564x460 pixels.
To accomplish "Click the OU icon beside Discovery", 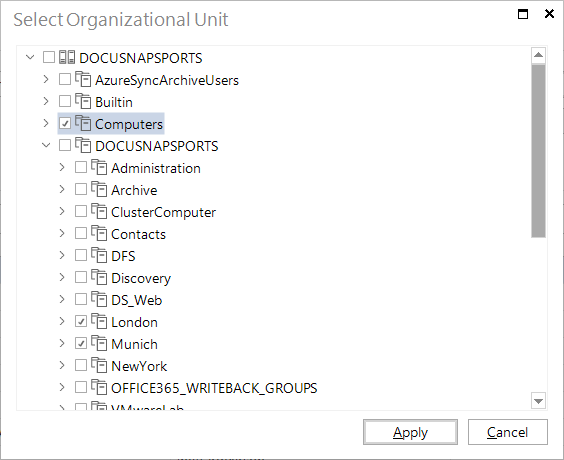I will [x=99, y=277].
